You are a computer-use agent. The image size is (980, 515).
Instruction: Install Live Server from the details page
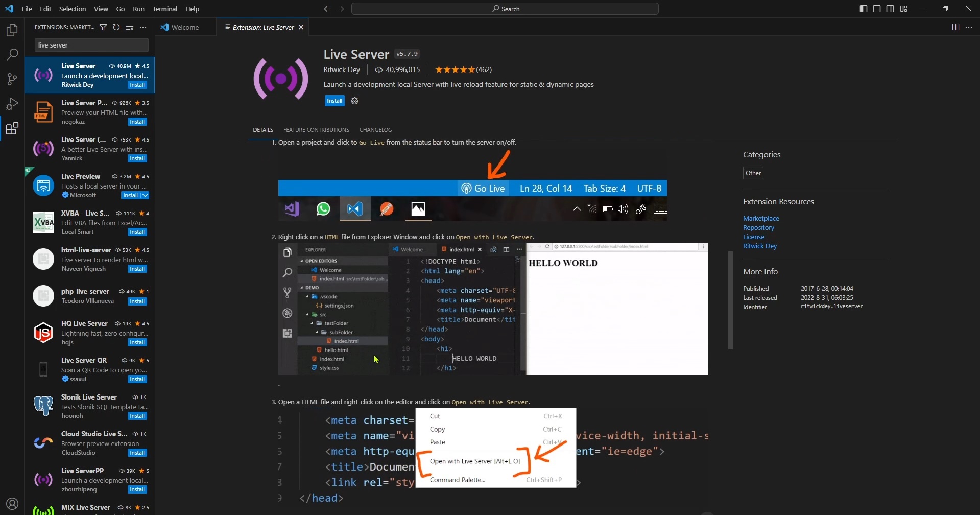(334, 101)
